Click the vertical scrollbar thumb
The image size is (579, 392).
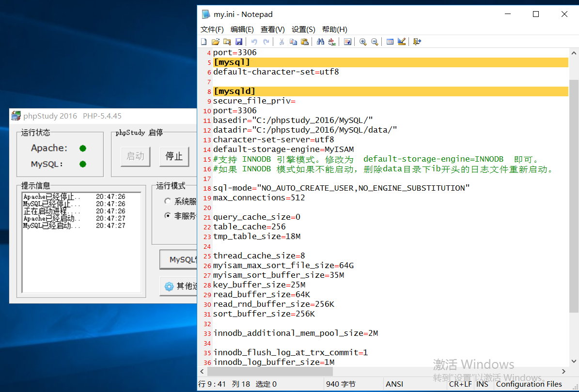point(574,196)
